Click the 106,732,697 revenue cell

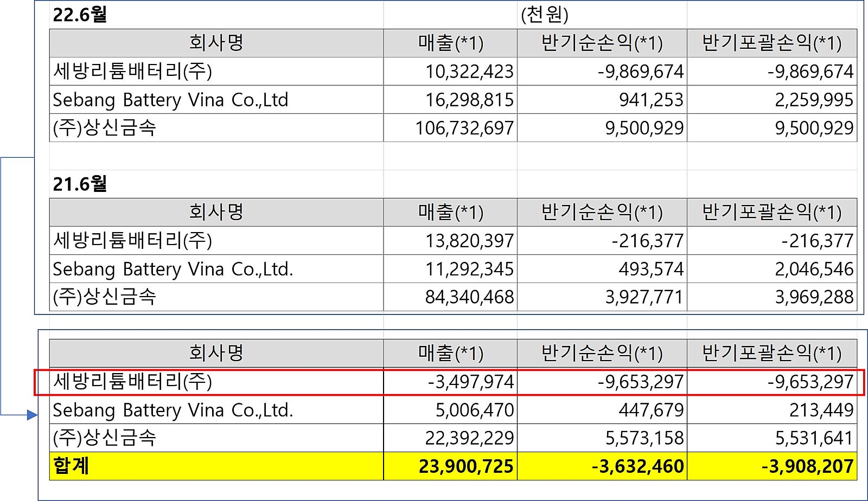[x=450, y=128]
